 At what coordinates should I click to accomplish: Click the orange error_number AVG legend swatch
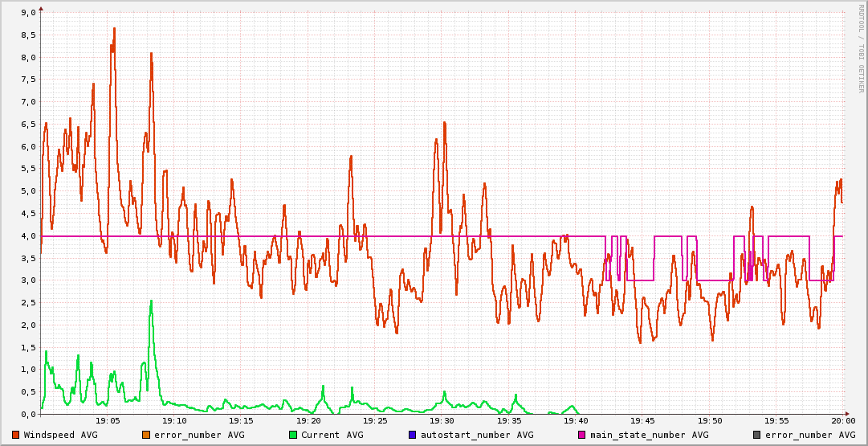147,435
